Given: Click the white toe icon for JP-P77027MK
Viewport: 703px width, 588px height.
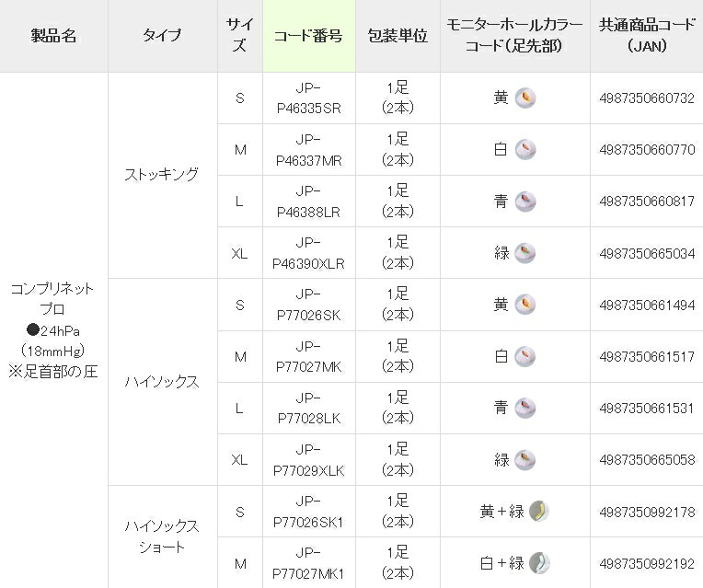Looking at the screenshot, I should point(525,356).
